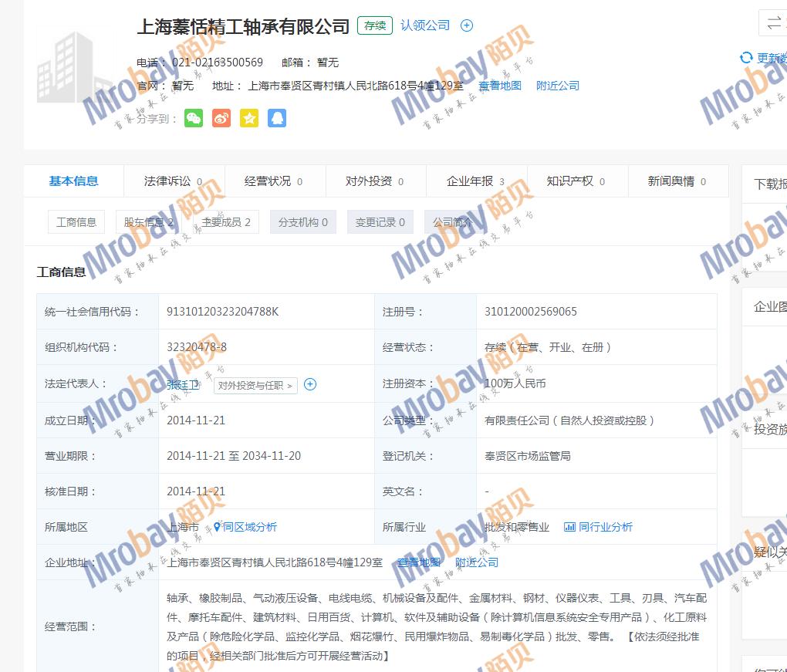Expand 对外投资与任职 dropdown
This screenshot has height=672, width=787.
pyautogui.click(x=255, y=385)
